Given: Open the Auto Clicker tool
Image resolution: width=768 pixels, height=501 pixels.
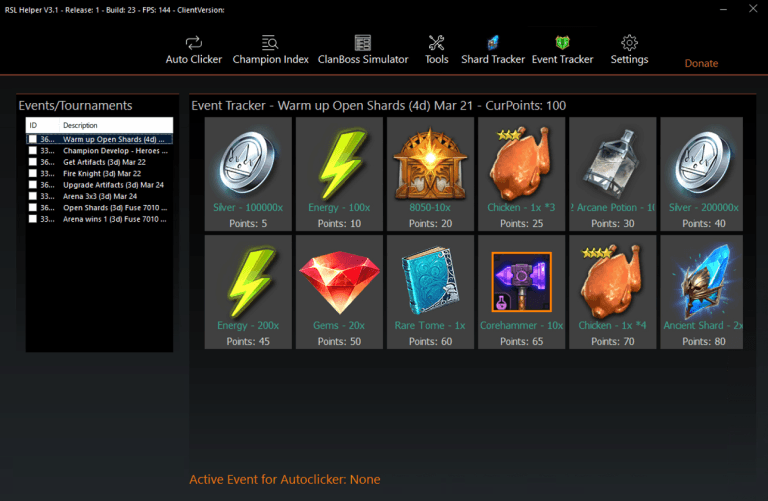Looking at the screenshot, I should click(x=194, y=50).
